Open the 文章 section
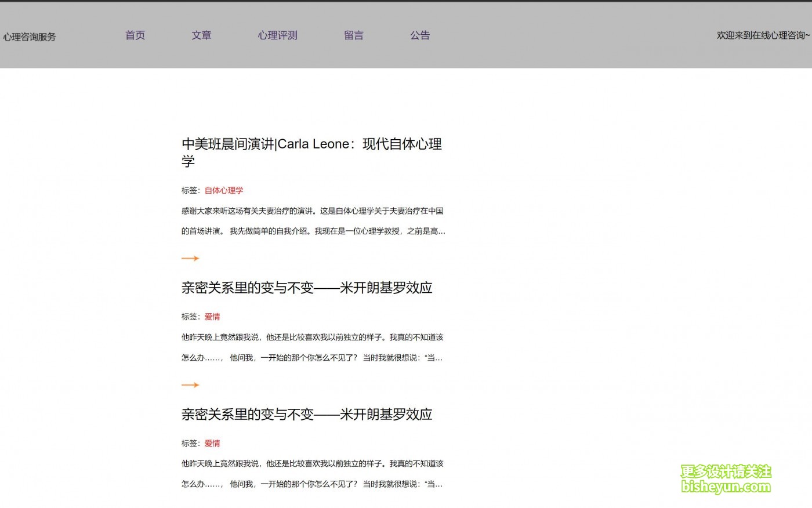The width and height of the screenshot is (812, 508). (x=201, y=35)
